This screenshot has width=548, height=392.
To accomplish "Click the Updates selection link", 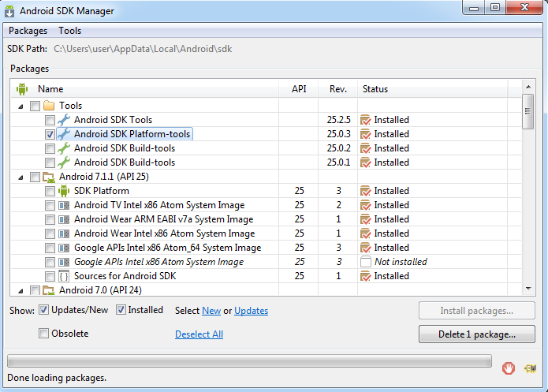I will click(251, 311).
